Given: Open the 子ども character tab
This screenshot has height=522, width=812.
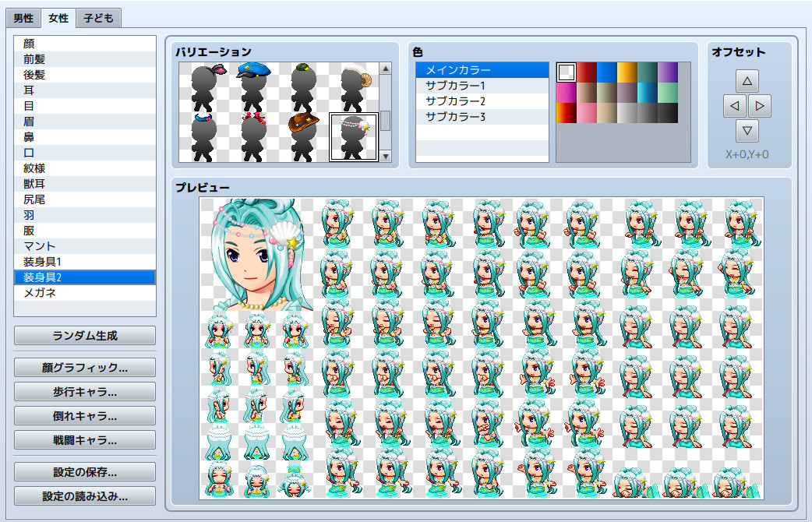Looking at the screenshot, I should (x=97, y=17).
